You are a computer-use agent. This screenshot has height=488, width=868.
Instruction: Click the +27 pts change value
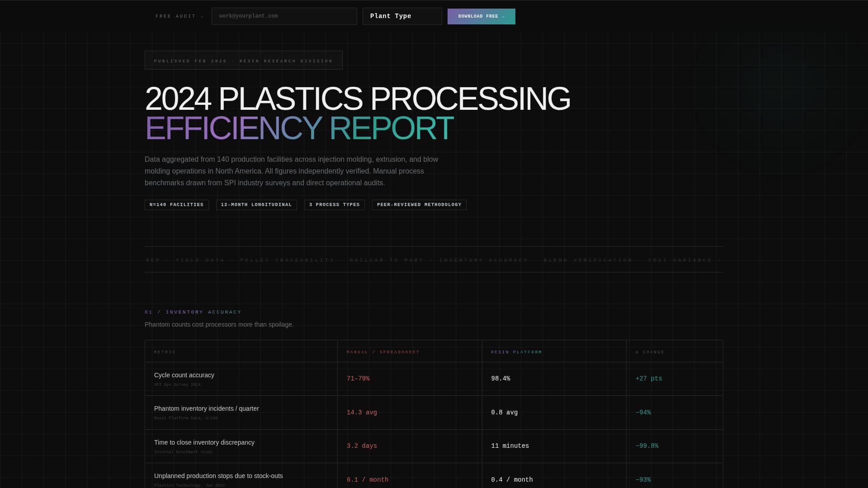pyautogui.click(x=649, y=379)
